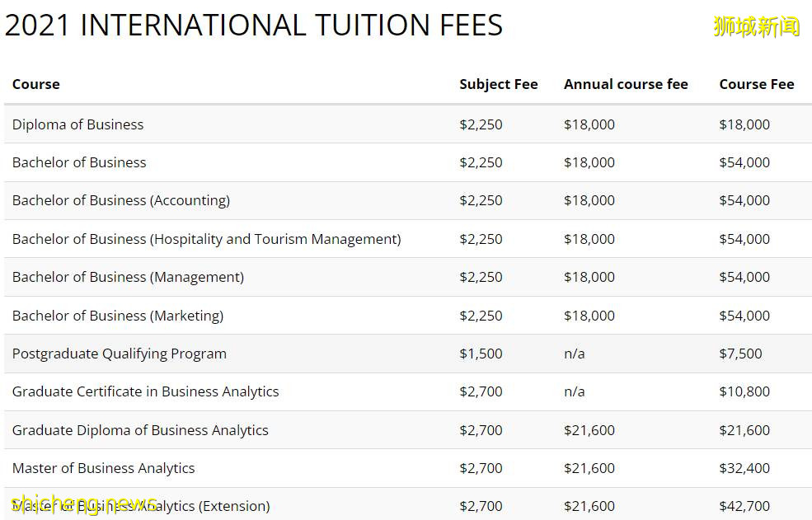The height and width of the screenshot is (520, 812).
Task: Select Postgraduate Qualifying Program row
Action: (x=119, y=354)
